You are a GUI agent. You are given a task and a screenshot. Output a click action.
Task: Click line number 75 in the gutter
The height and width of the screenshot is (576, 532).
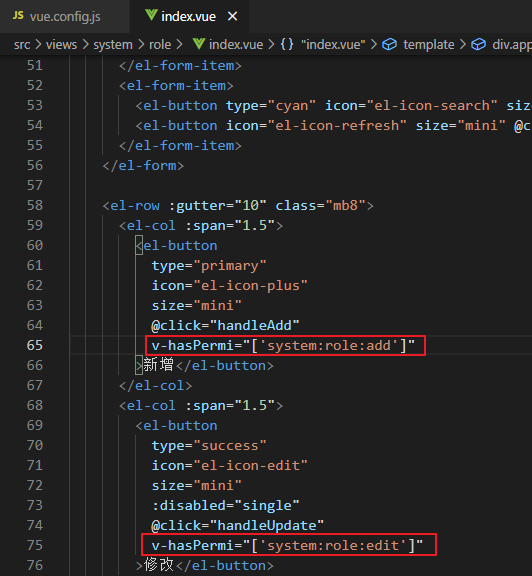35,545
